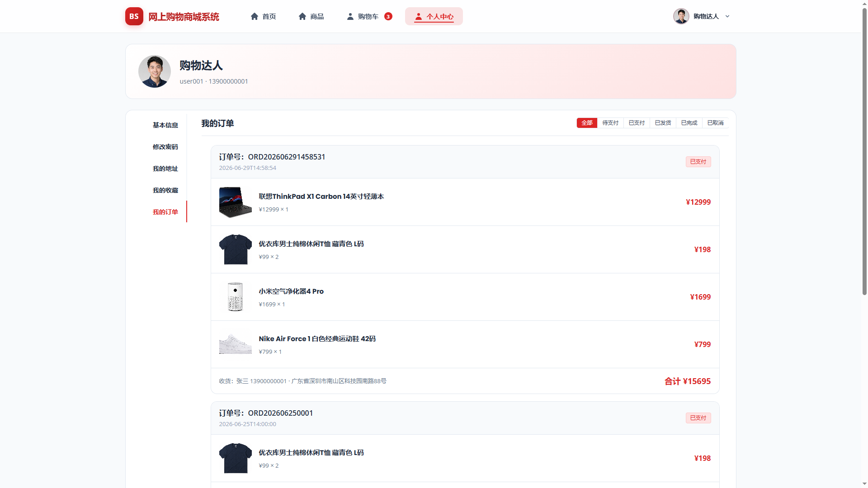Click the small user avatar in header
This screenshot has width=868, height=488.
coord(681,16)
